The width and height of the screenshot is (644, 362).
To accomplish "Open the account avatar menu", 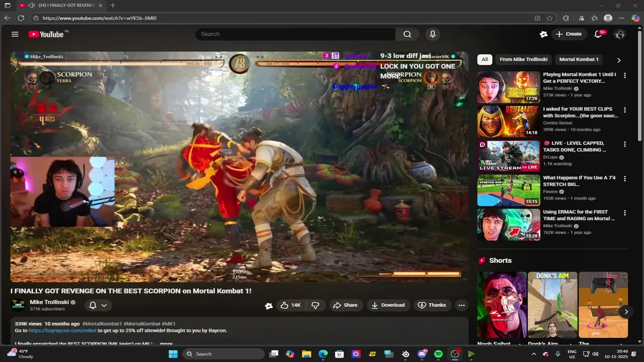I will [619, 34].
